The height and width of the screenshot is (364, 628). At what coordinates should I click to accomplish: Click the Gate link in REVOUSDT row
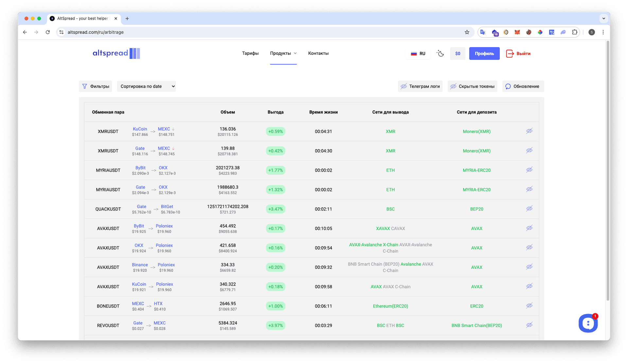coord(138,323)
